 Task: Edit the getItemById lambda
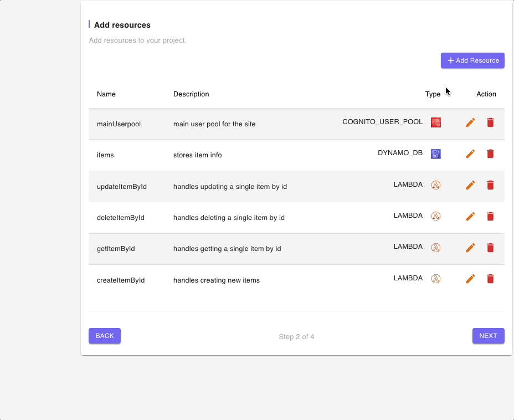tap(470, 248)
